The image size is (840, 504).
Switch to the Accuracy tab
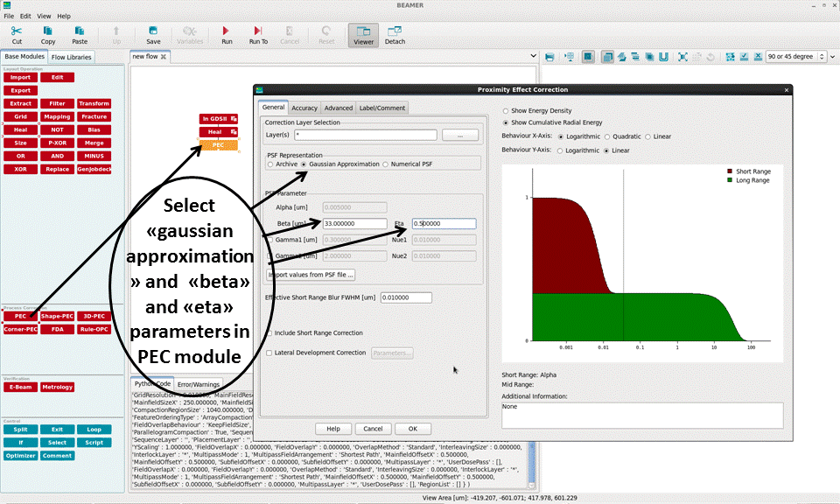304,108
